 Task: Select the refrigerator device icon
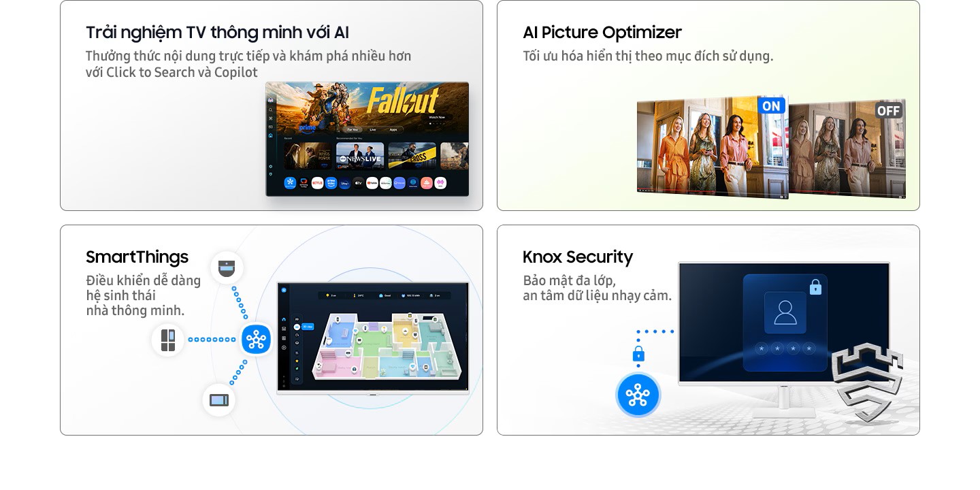pyautogui.click(x=168, y=340)
